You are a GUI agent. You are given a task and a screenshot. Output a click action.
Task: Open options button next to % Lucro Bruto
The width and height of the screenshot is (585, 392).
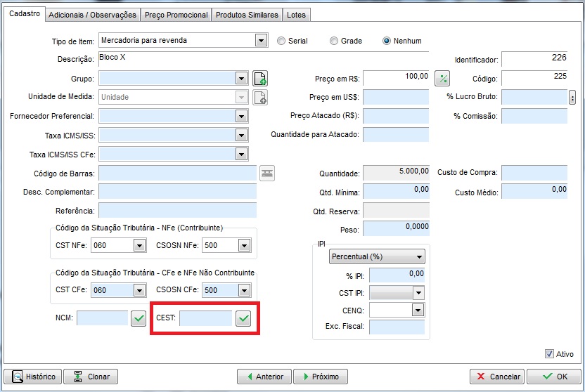(572, 97)
